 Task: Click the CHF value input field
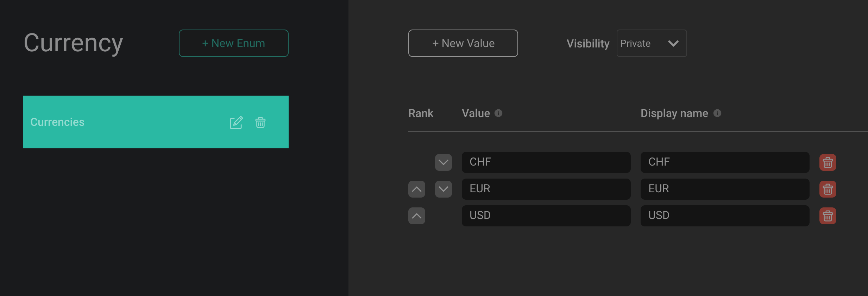point(546,162)
